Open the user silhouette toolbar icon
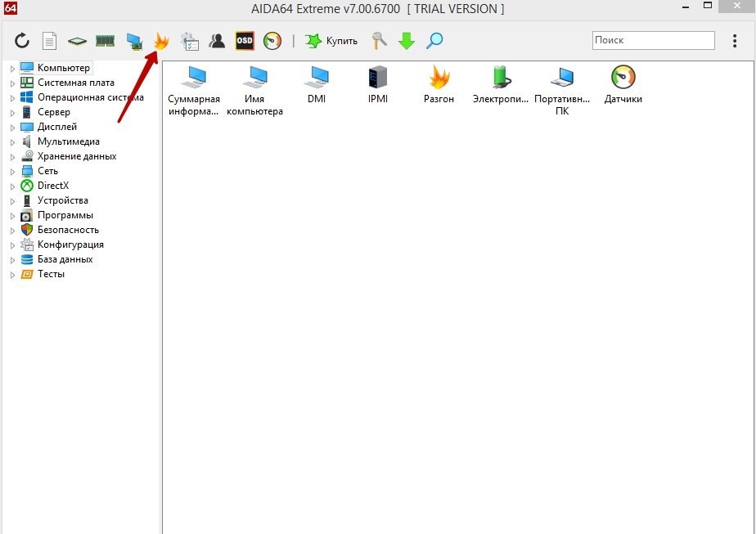This screenshot has width=756, height=534. tap(217, 41)
